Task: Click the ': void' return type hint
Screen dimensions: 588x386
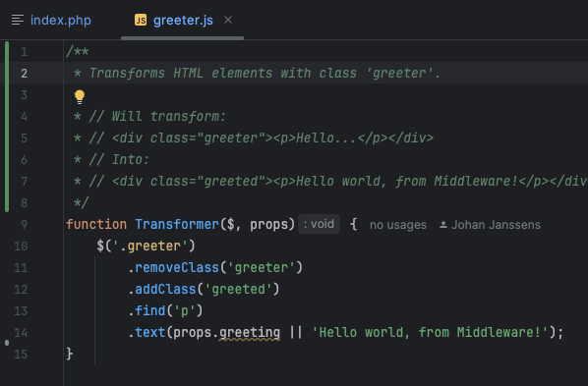Action: coord(320,224)
